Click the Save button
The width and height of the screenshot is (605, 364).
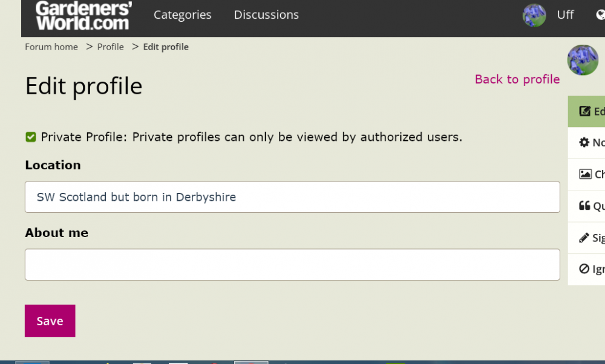(x=50, y=321)
